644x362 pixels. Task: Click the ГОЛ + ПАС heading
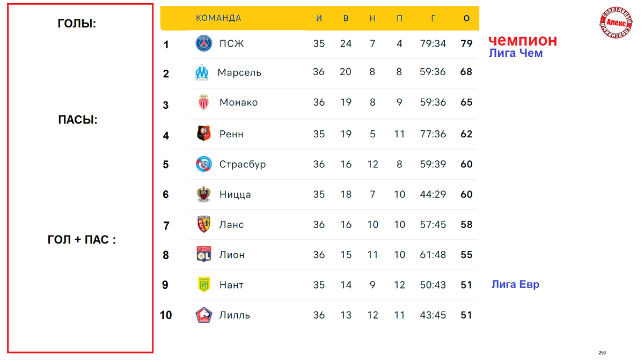(x=82, y=240)
